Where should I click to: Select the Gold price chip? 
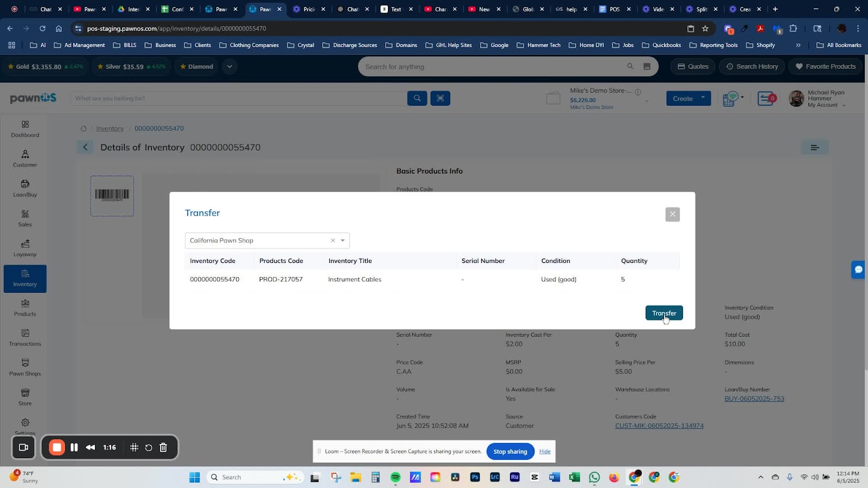pos(46,67)
